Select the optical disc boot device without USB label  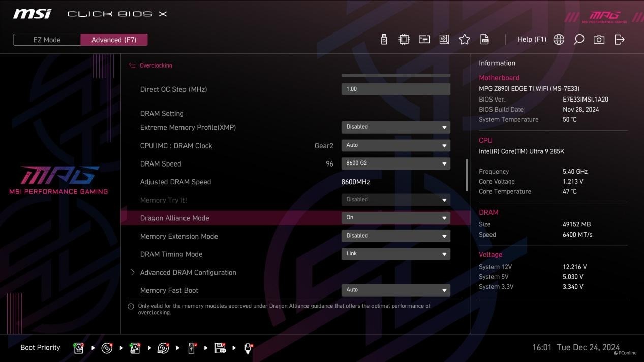pos(107,348)
